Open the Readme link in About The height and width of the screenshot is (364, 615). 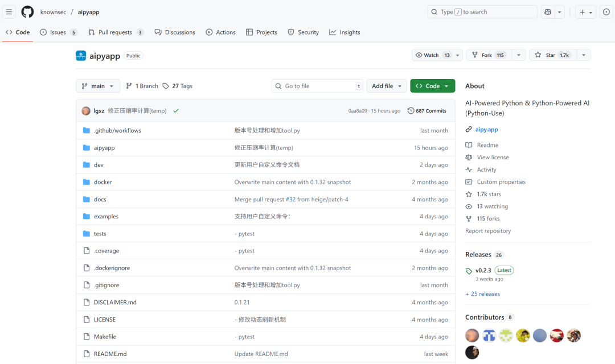click(x=487, y=145)
